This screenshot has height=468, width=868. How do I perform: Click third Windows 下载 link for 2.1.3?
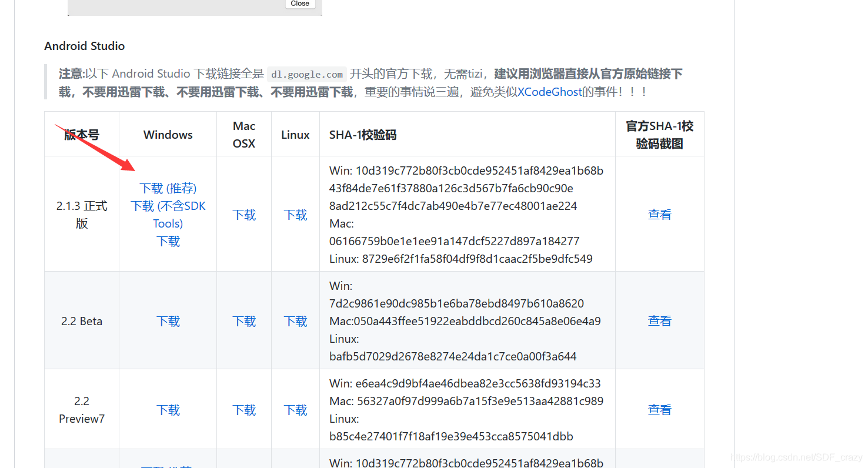168,241
